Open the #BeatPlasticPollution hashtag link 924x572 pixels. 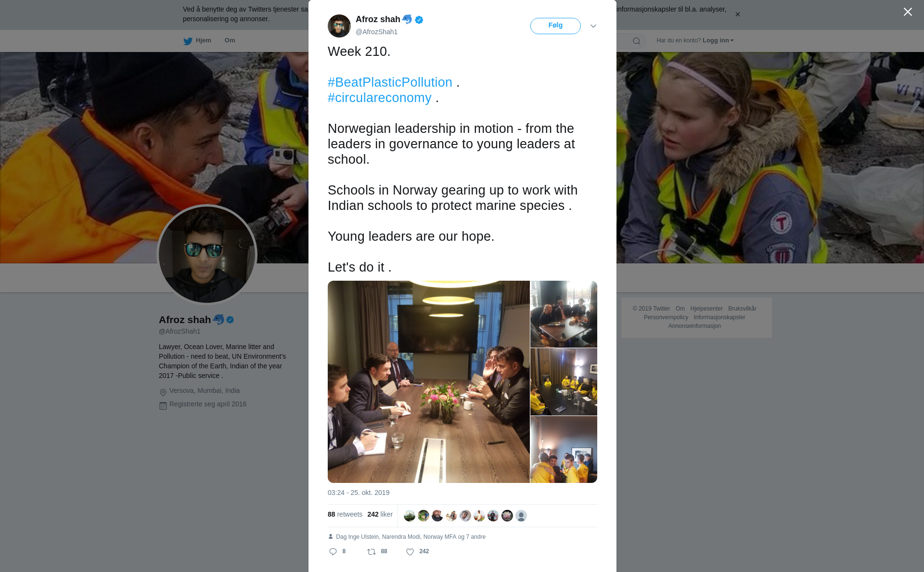coord(390,82)
